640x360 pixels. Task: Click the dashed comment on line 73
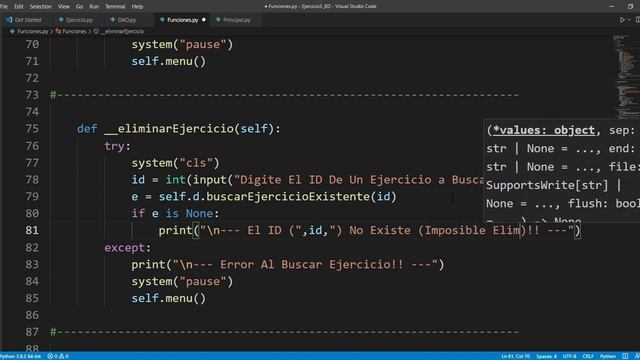coord(284,95)
